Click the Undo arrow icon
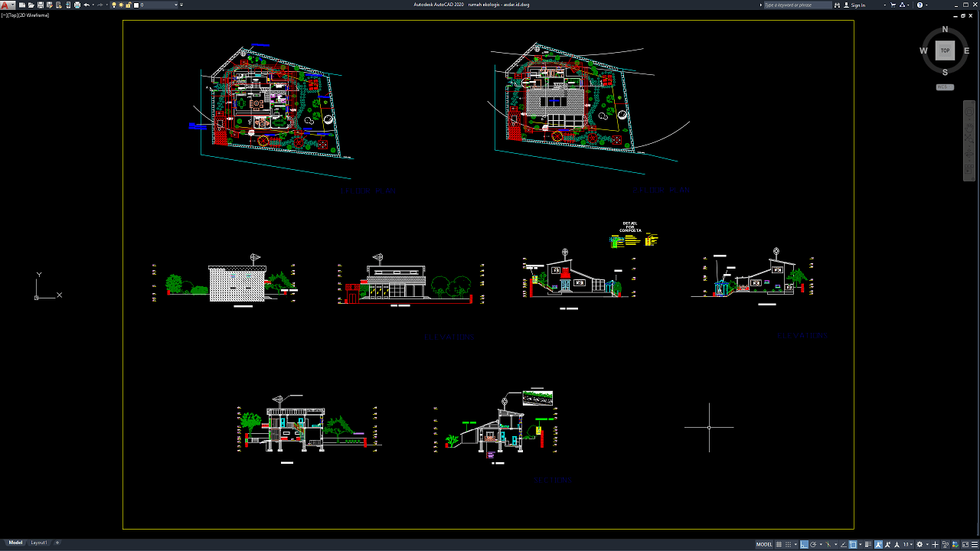This screenshot has width=980, height=551. point(87,5)
